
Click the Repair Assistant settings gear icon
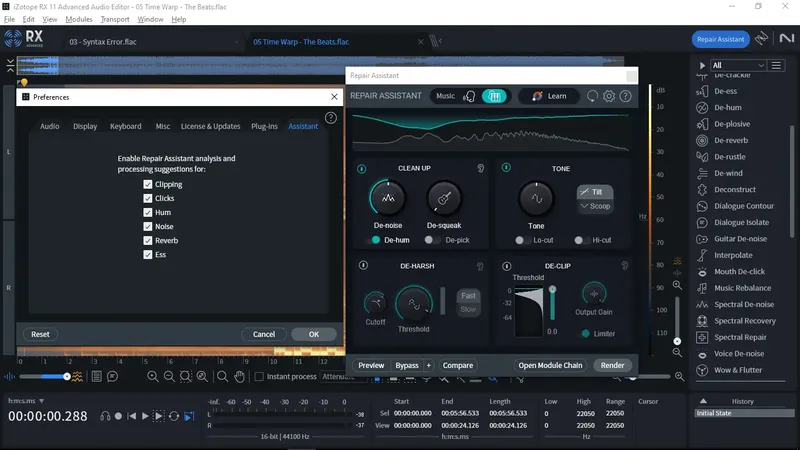click(x=609, y=96)
